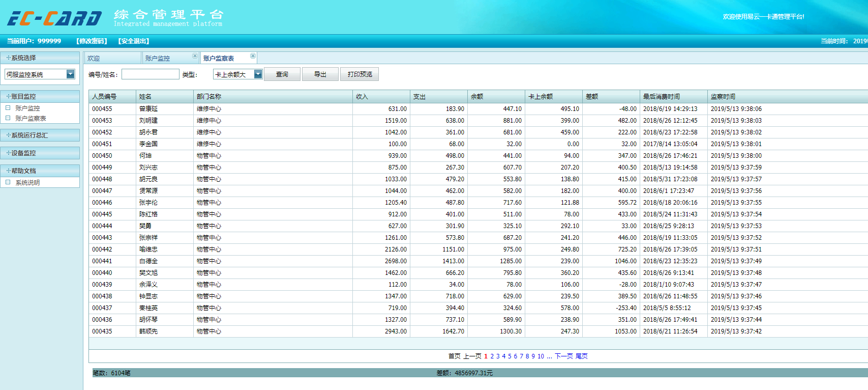Expand the 系统运行总汇 section
The height and width of the screenshot is (390, 868).
[x=40, y=135]
